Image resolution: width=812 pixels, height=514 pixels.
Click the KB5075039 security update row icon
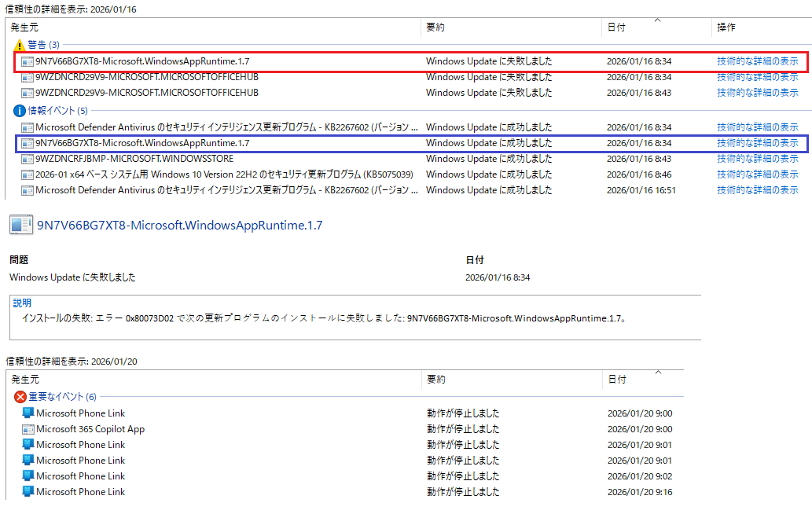[28, 175]
